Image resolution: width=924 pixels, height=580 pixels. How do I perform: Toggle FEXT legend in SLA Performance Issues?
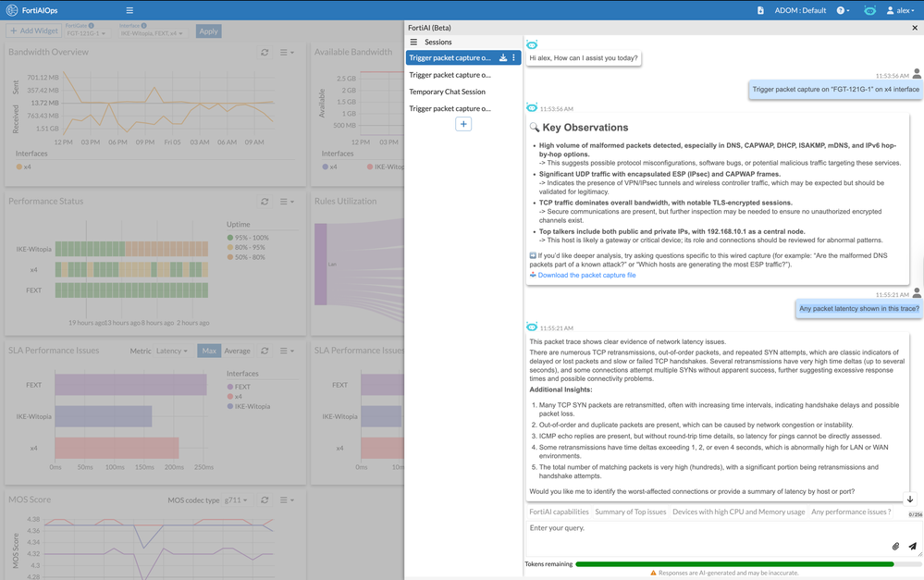tap(239, 387)
